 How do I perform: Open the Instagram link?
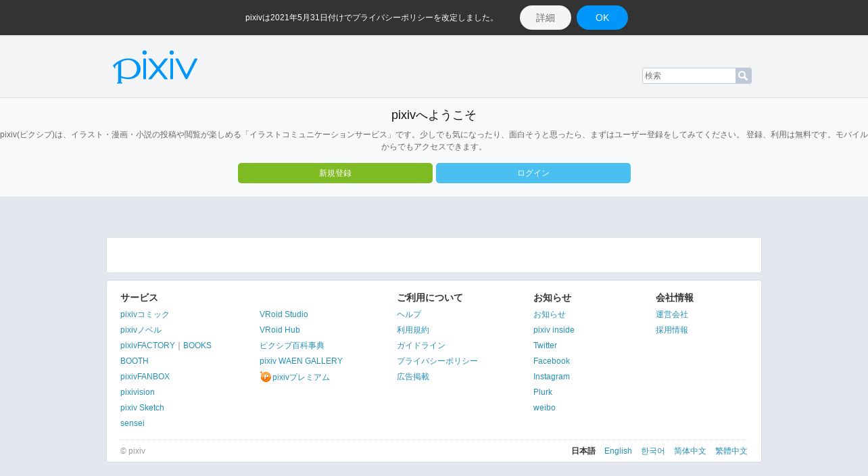(552, 377)
